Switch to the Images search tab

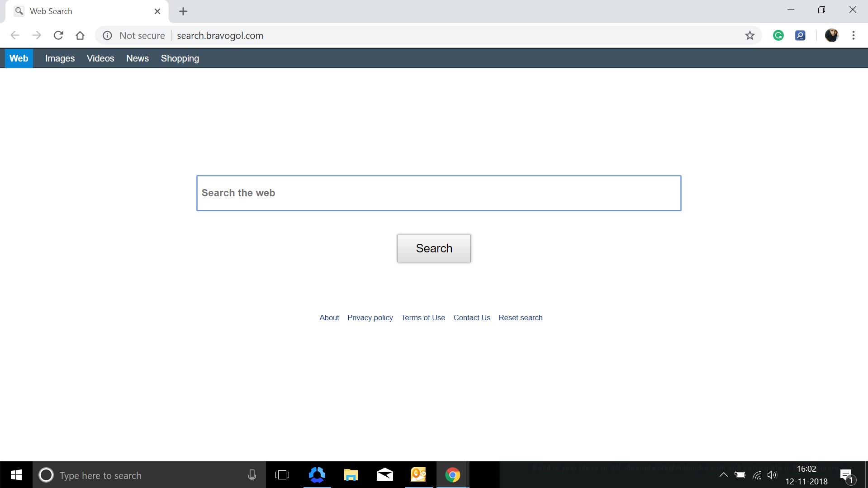point(60,58)
